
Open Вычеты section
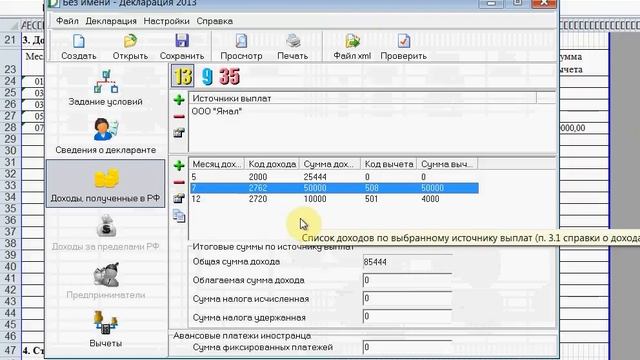click(x=106, y=329)
